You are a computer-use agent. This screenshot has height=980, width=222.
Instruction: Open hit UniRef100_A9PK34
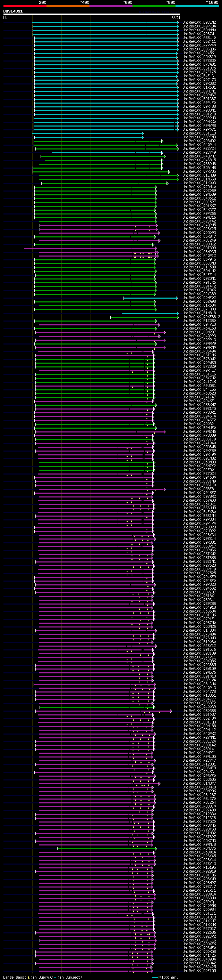pos(199,26)
